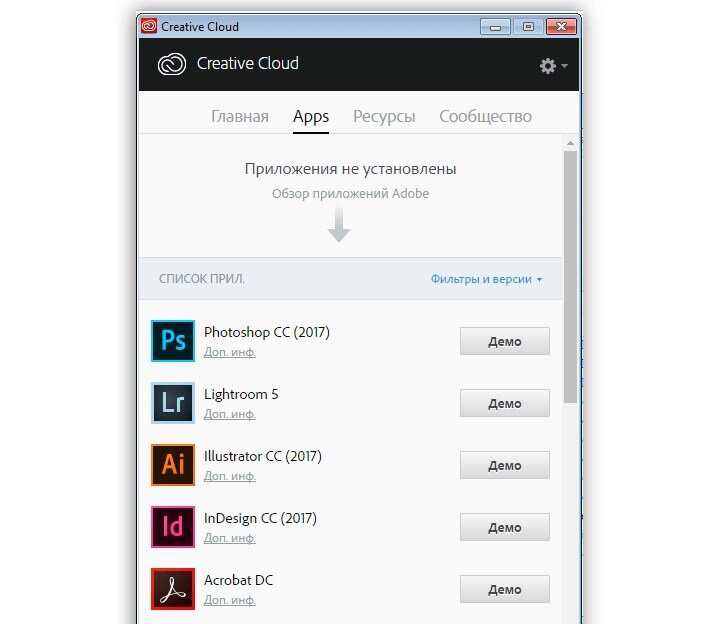Click the vertical scrollbar thumb
Image resolution: width=718 pixels, height=624 pixels.
(x=570, y=277)
